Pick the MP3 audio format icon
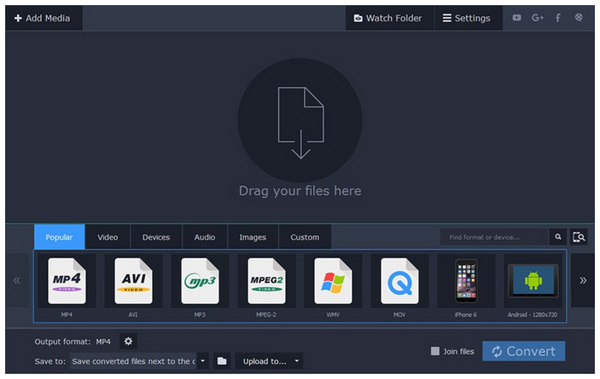This screenshot has width=600, height=379. coord(200,281)
